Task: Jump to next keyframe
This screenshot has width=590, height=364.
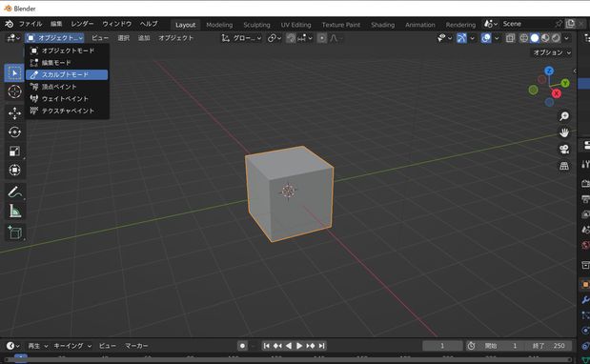Action: click(311, 346)
